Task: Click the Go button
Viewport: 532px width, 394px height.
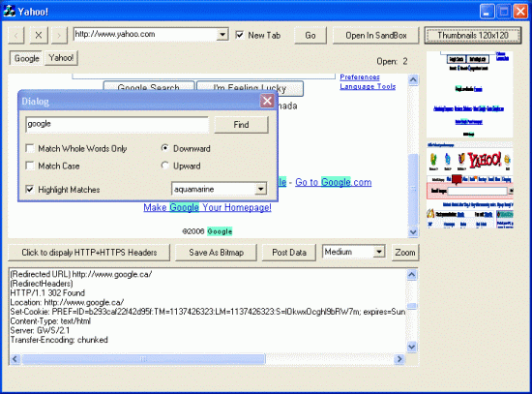Action: pyautogui.click(x=310, y=35)
